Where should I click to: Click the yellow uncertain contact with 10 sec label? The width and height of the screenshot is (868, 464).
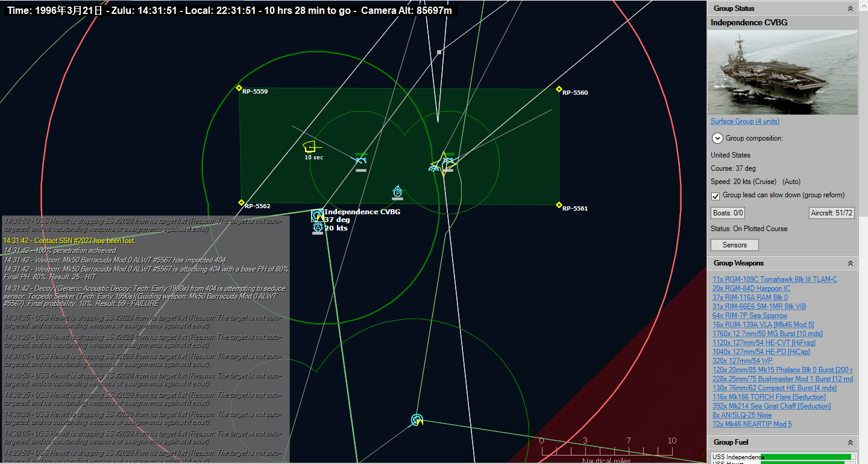click(x=310, y=147)
